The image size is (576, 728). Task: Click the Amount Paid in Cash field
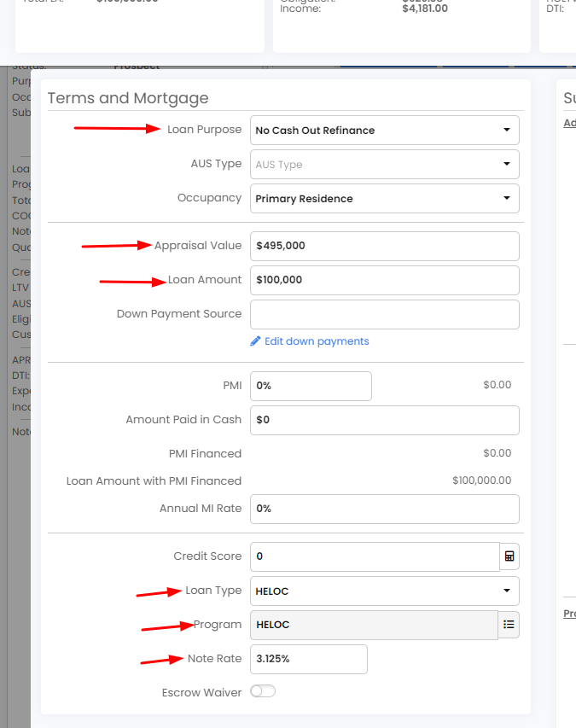click(384, 420)
